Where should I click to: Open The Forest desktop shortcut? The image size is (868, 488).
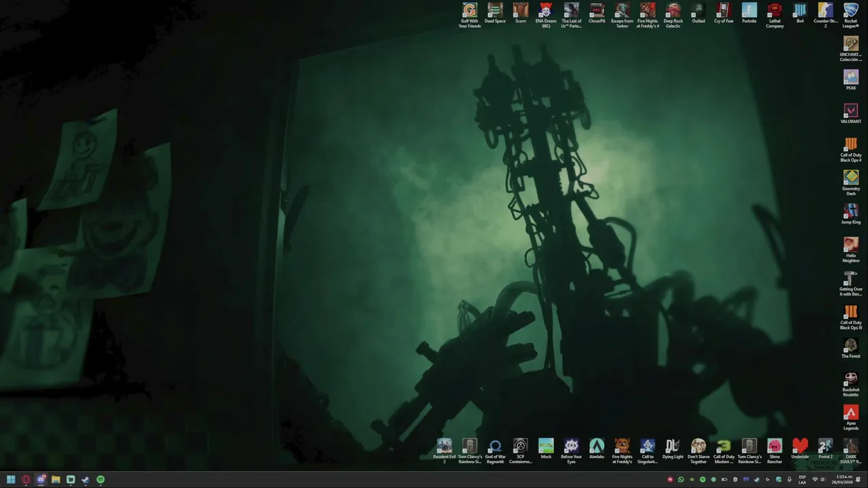click(x=851, y=348)
